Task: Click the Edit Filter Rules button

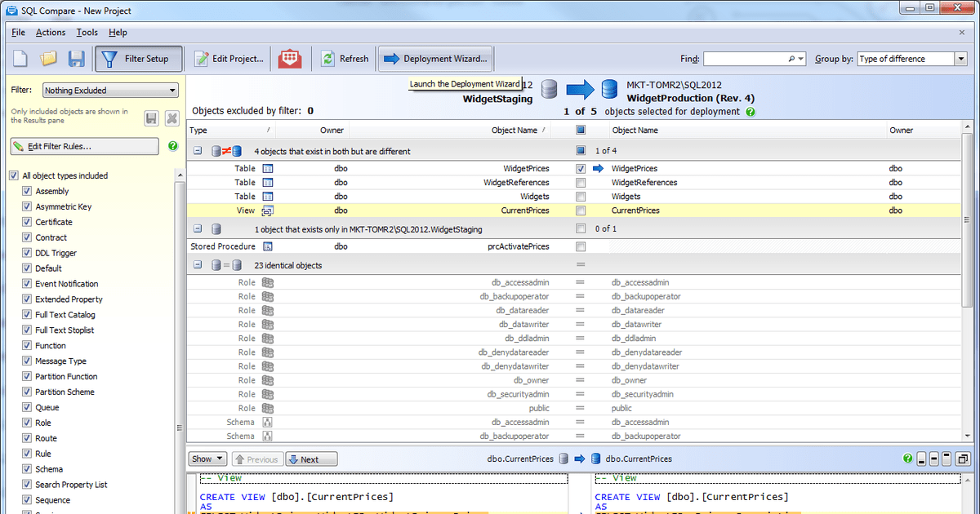Action: click(84, 146)
